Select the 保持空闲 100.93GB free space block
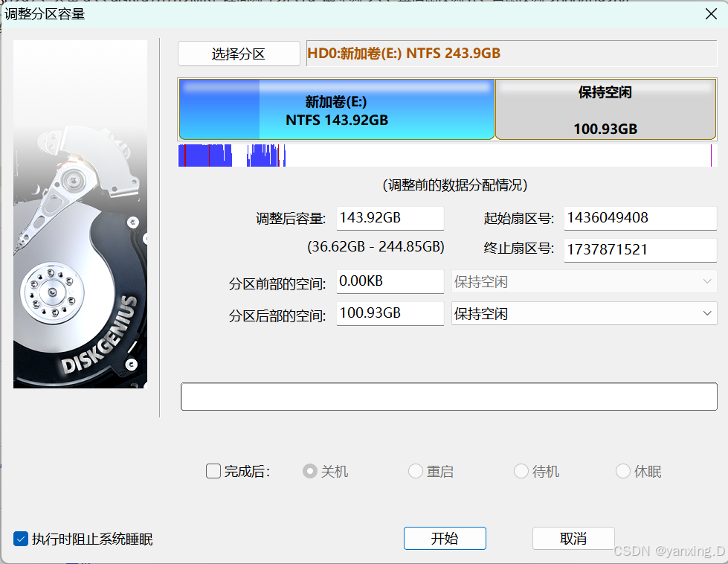728x564 pixels. click(605, 109)
